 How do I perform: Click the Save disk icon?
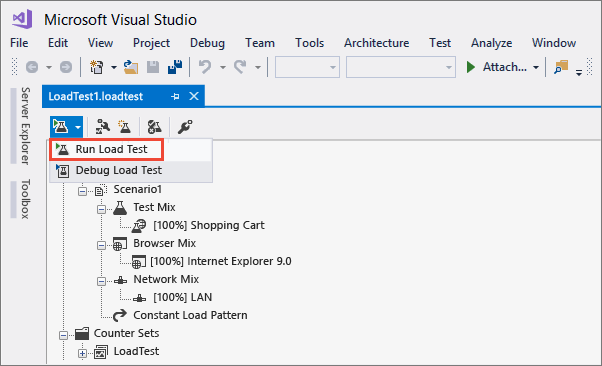(153, 67)
